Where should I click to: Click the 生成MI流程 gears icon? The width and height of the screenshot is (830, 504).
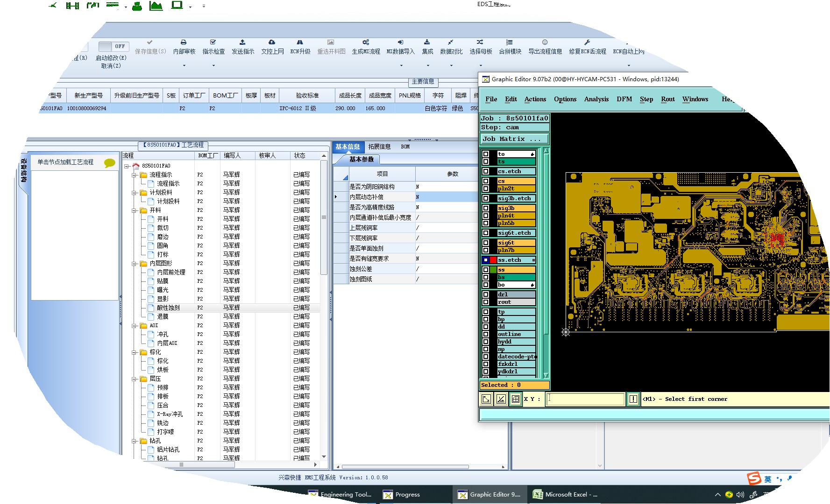point(366,42)
